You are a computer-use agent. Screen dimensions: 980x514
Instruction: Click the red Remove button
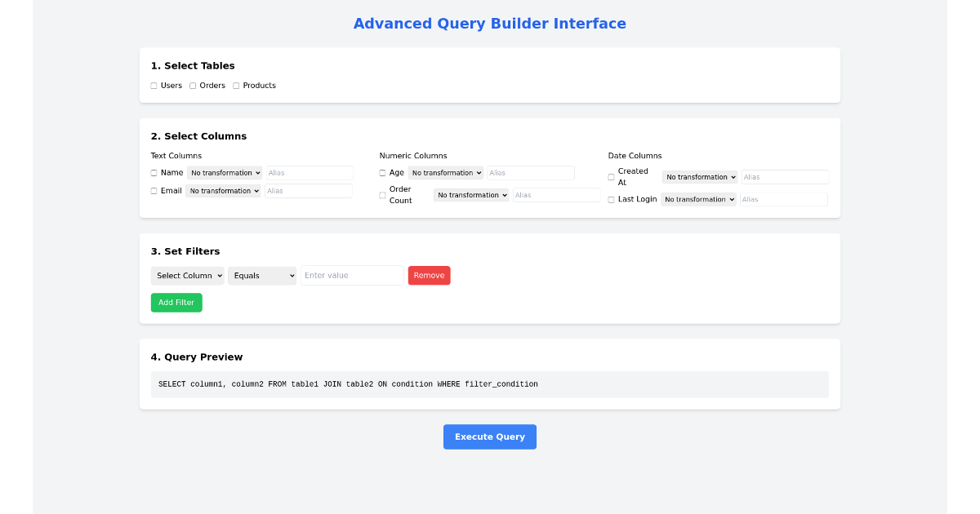tap(429, 275)
